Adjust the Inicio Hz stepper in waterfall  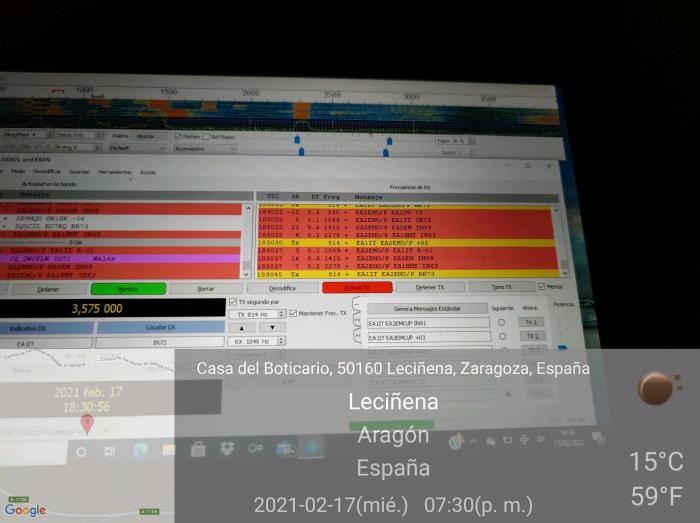coord(100,135)
